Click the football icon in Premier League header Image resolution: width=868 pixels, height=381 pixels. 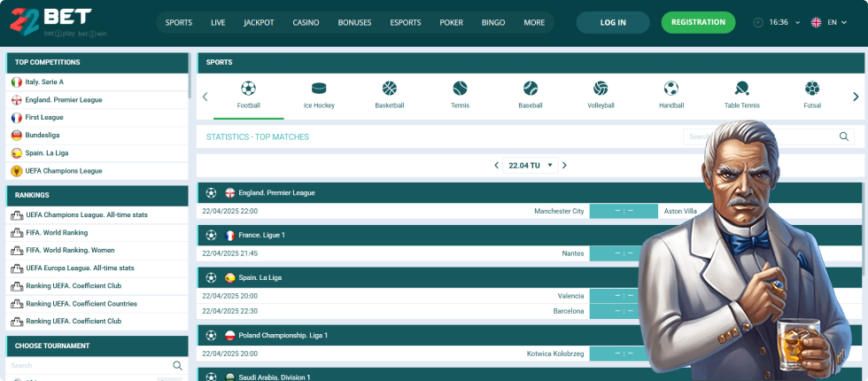pos(211,193)
